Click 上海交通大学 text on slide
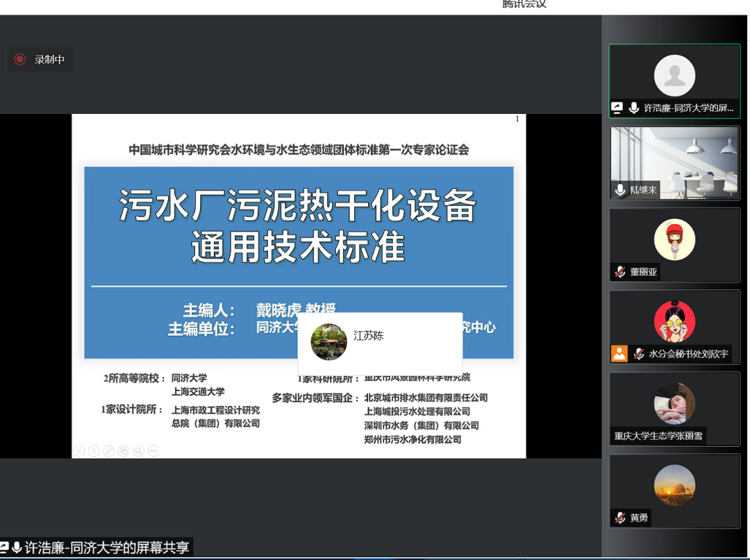Screen dimensions: 750x560 pos(198,391)
